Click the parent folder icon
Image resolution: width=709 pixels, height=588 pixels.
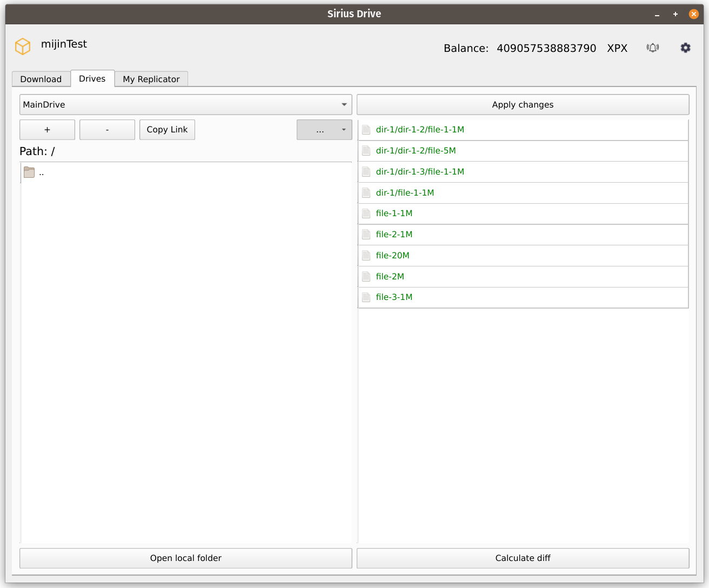click(x=29, y=172)
